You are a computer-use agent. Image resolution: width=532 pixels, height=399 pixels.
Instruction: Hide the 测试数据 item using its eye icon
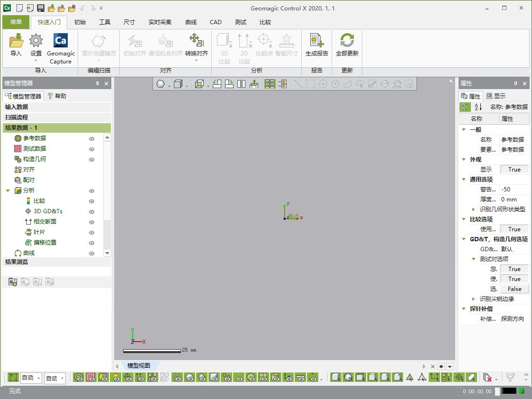(x=91, y=149)
